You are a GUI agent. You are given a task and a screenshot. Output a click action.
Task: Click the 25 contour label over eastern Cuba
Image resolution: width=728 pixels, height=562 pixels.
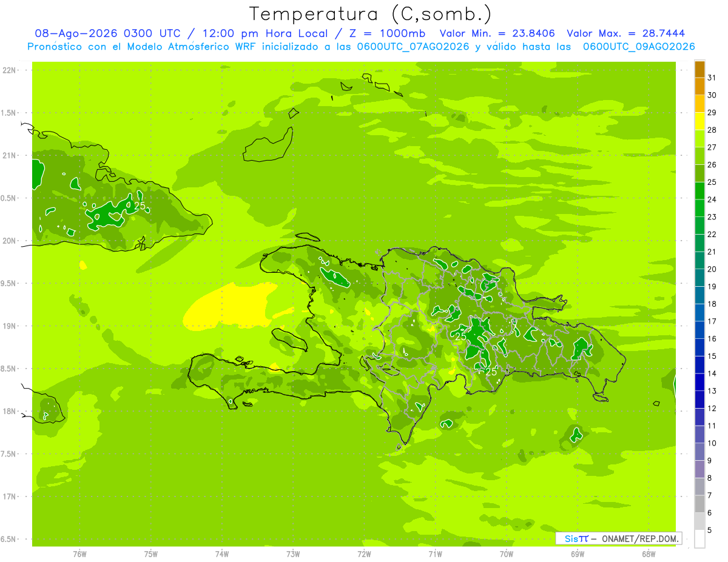140,206
